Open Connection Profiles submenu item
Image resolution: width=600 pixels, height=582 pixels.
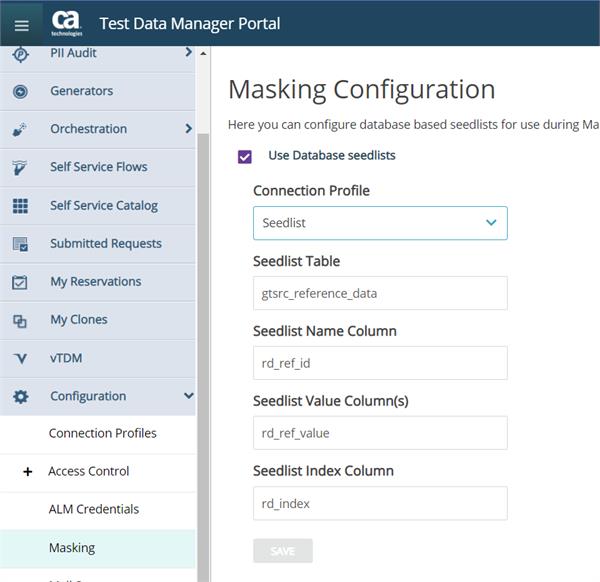[98, 434]
